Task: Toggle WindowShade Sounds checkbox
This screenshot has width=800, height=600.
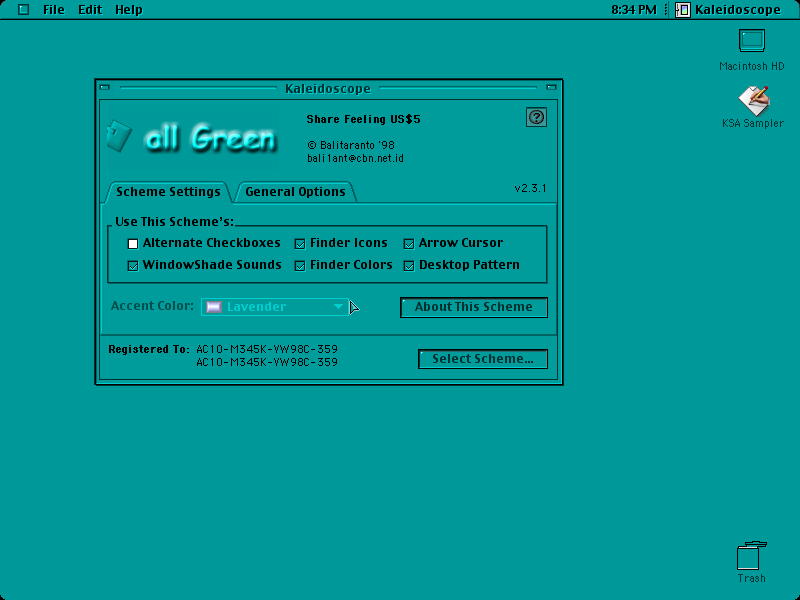Action: [x=133, y=266]
